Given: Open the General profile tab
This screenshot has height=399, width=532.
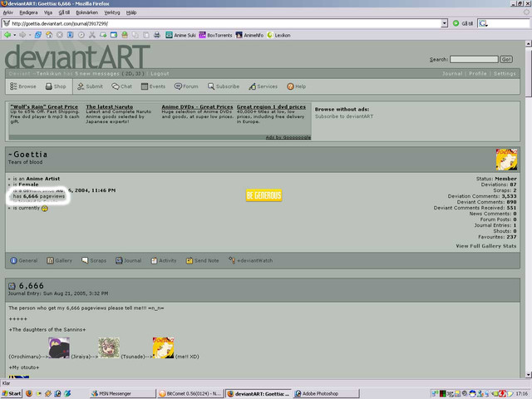Looking at the screenshot, I should pyautogui.click(x=24, y=260).
